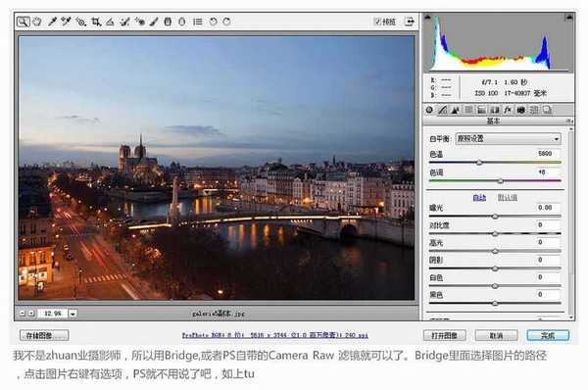Toggle full screen mode icon
The image size is (588, 390).
click(x=410, y=22)
